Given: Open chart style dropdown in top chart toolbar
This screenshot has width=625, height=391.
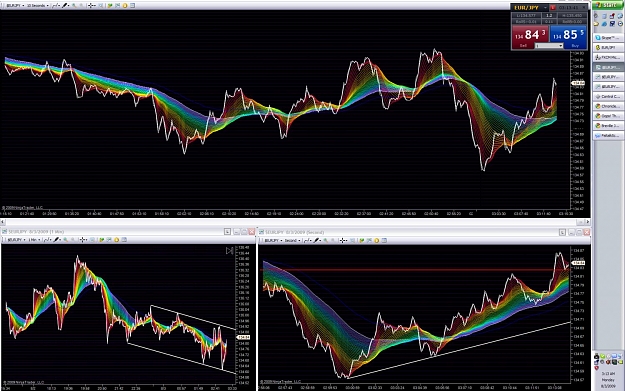Looking at the screenshot, I should coord(56,6).
